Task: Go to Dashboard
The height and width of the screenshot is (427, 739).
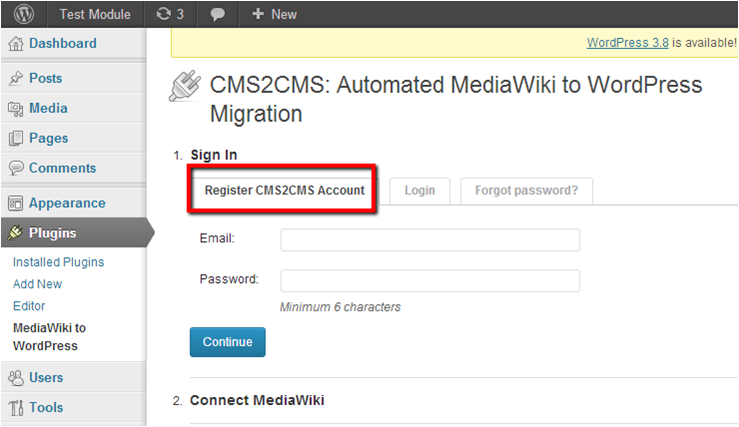Action: (63, 43)
